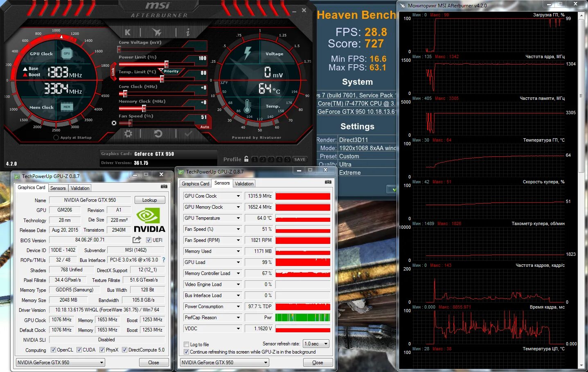This screenshot has width=588, height=372.
Task: Click the lightning bolt voltage icon
Action: pos(248,53)
